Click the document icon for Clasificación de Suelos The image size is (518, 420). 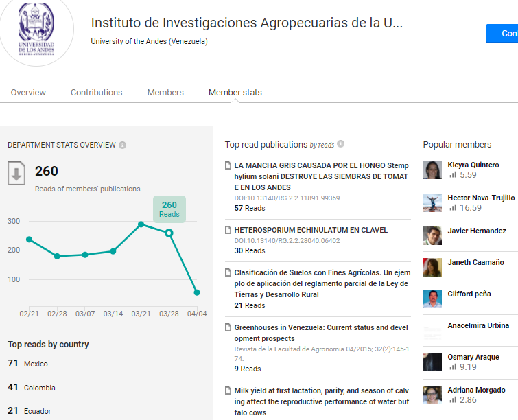pos(228,272)
